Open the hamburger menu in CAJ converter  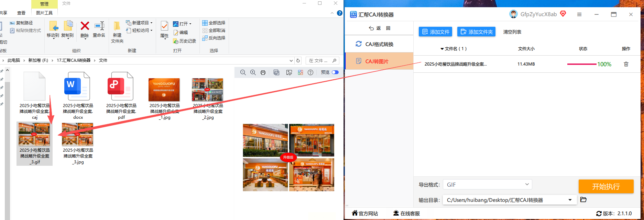click(579, 14)
